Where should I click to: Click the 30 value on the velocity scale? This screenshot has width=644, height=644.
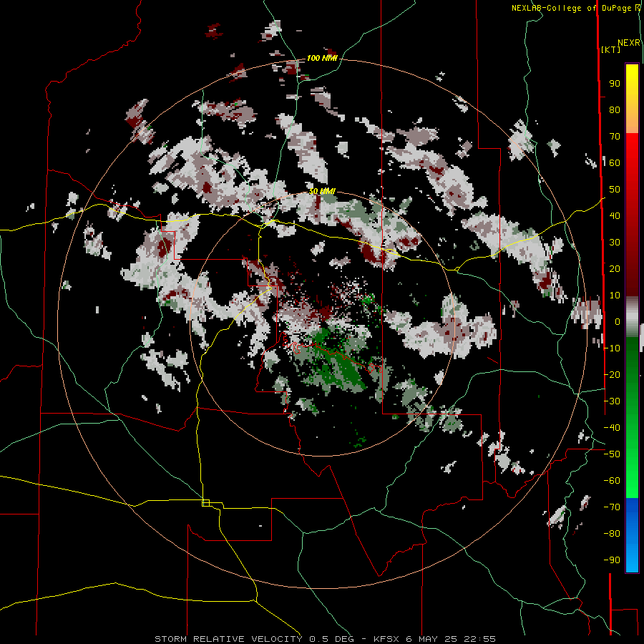[x=615, y=243]
